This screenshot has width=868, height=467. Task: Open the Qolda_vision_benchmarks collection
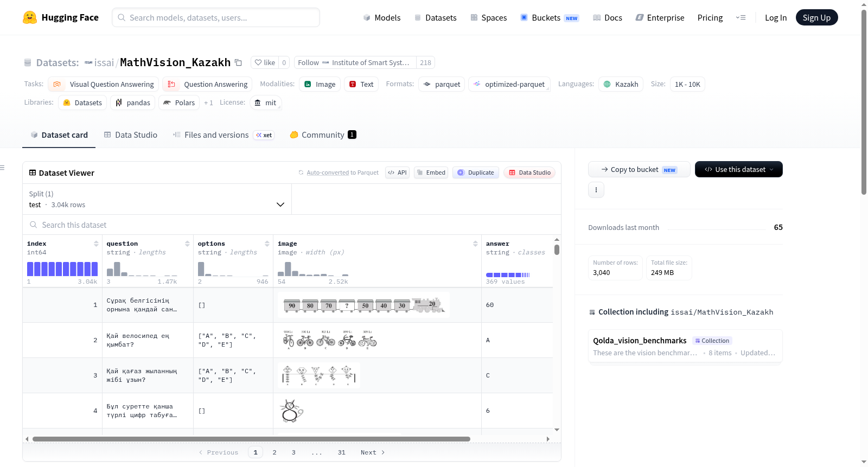coord(685,346)
